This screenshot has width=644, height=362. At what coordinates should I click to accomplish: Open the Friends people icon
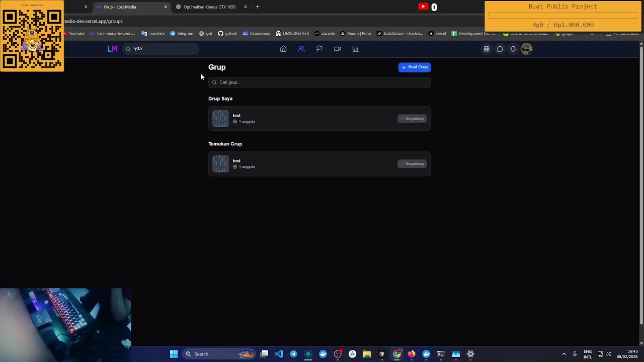[301, 49]
